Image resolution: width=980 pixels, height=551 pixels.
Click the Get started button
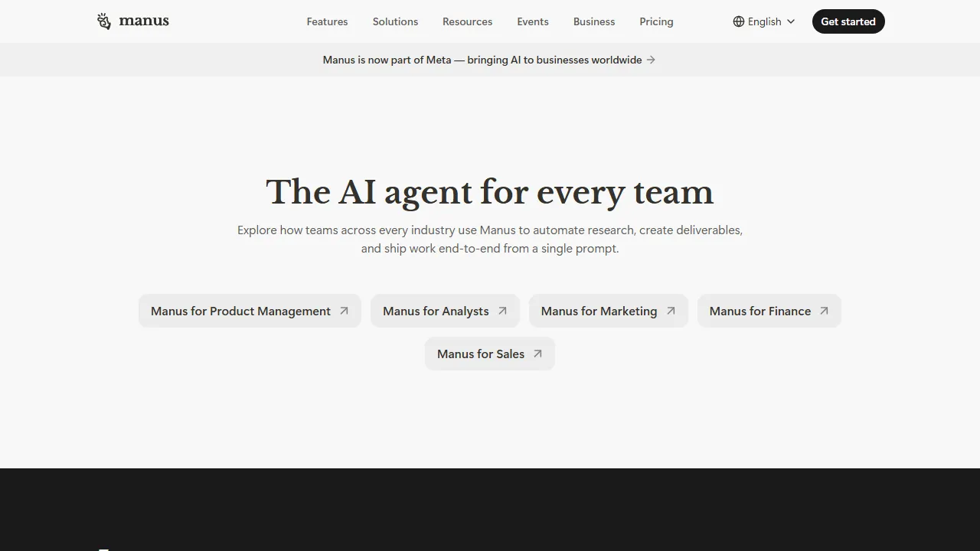pos(848,21)
